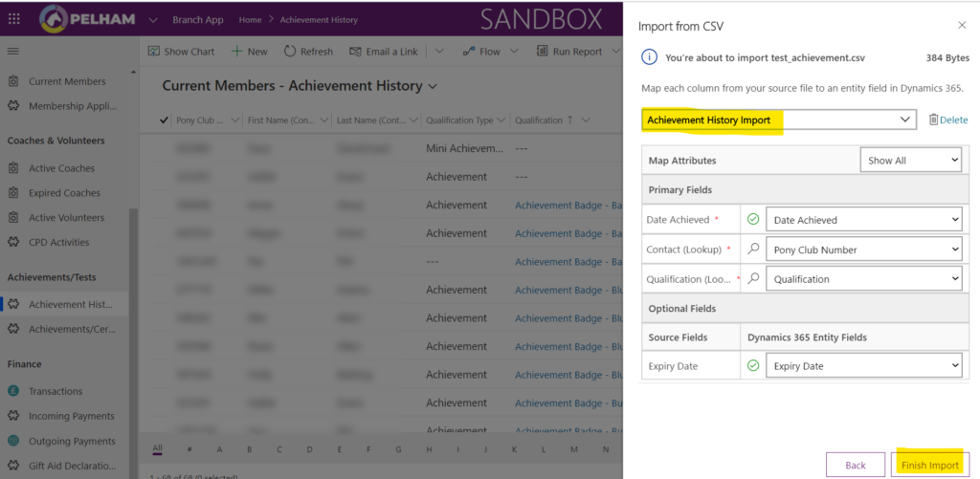This screenshot has width=980, height=479.
Task: Click the lookup magnifier icon for Contact
Action: pos(753,250)
